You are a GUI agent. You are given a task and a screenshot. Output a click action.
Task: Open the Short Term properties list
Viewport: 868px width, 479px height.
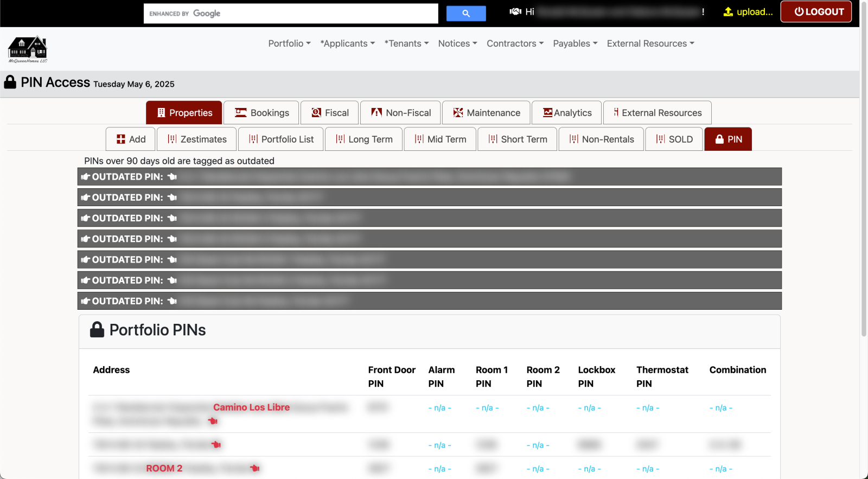click(518, 139)
